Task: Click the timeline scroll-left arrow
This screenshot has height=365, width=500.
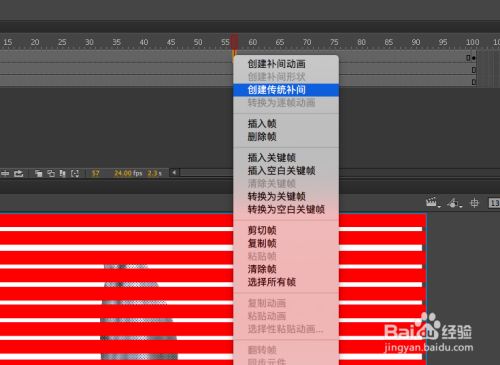Action: tap(174, 172)
